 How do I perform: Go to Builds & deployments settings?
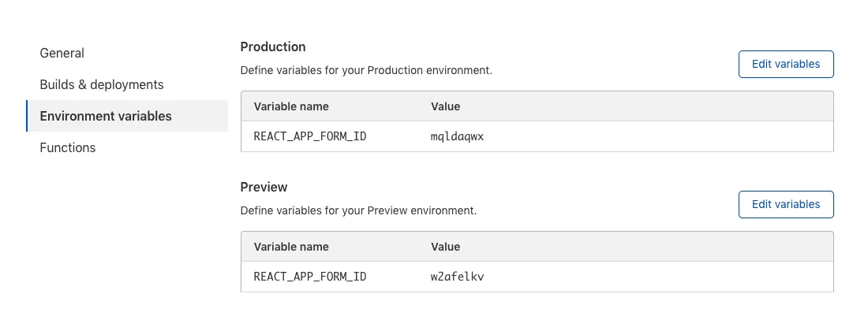click(x=102, y=84)
